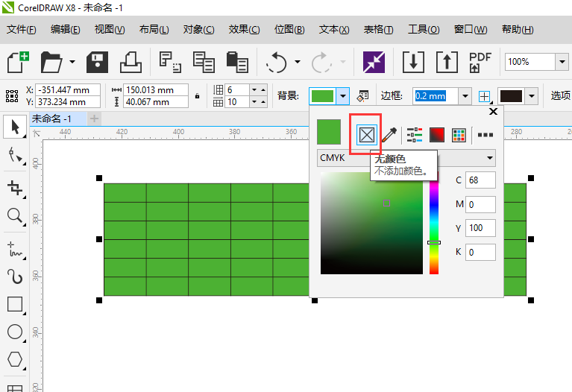The height and width of the screenshot is (392, 572).
Task: Open the 对象(C) menu
Action: coord(199,29)
